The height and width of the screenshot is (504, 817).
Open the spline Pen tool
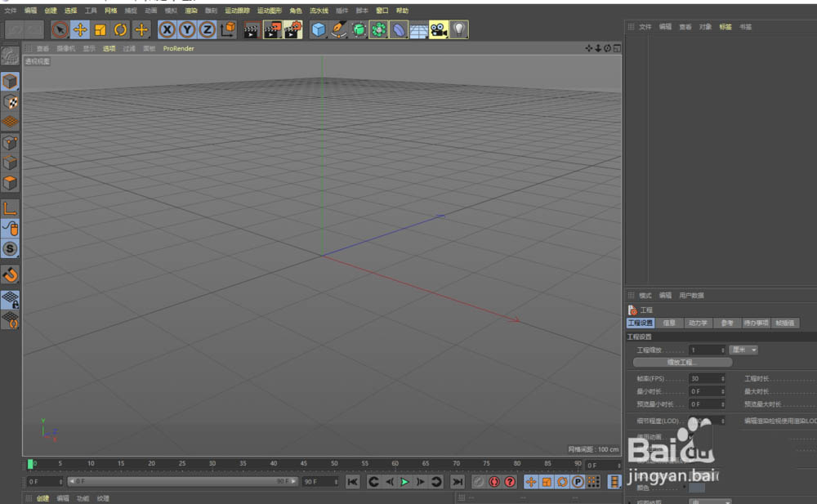point(339,30)
